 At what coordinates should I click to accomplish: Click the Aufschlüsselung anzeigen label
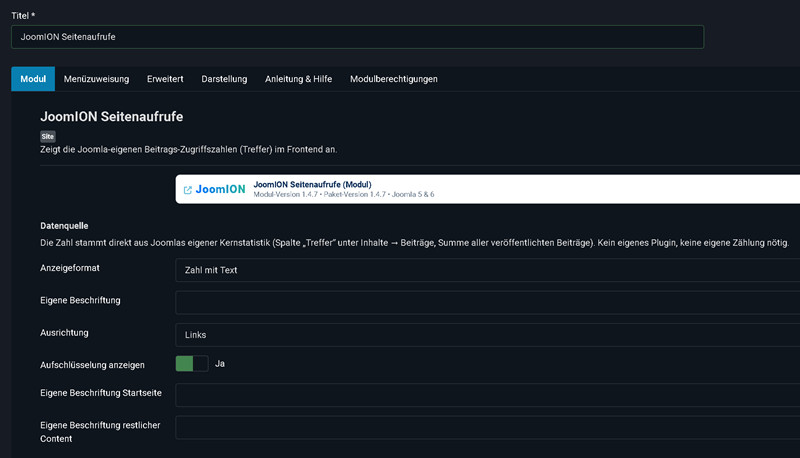[x=92, y=365]
